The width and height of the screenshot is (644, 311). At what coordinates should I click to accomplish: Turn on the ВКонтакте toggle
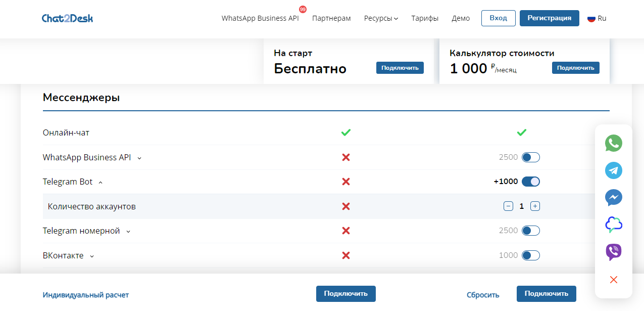coord(530,255)
